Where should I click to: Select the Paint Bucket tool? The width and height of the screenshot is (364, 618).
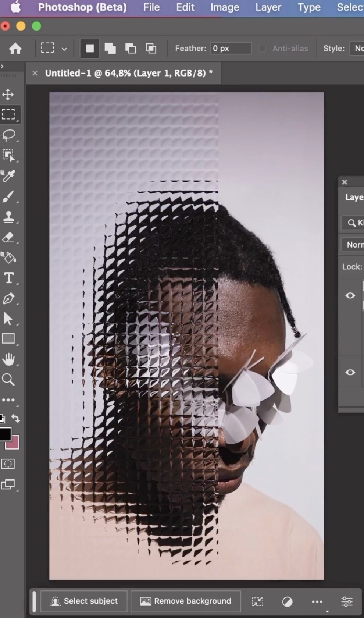9,257
